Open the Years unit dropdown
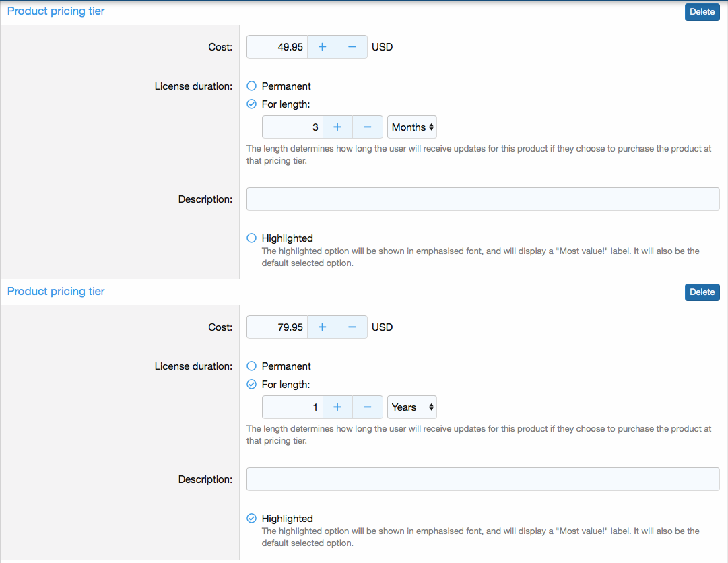 coord(412,407)
